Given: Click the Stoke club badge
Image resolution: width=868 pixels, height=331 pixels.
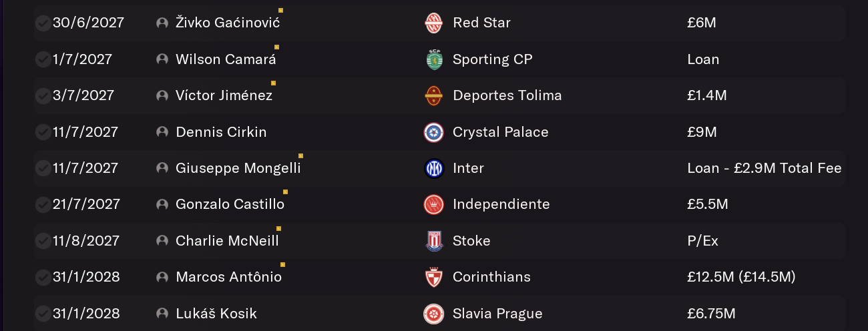Looking at the screenshot, I should click(x=434, y=241).
